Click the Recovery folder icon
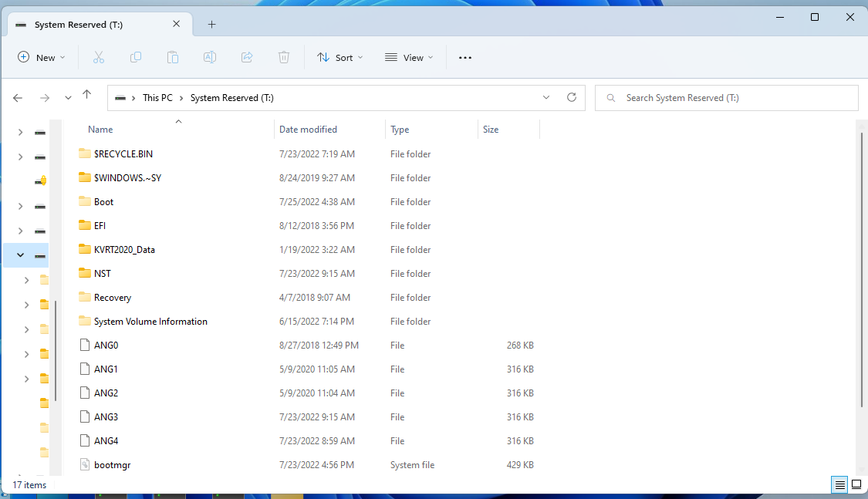868x499 pixels. [85, 297]
